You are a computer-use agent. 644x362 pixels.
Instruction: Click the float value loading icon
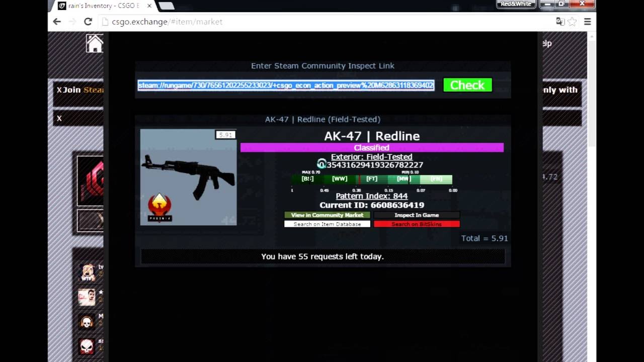pos(321,164)
